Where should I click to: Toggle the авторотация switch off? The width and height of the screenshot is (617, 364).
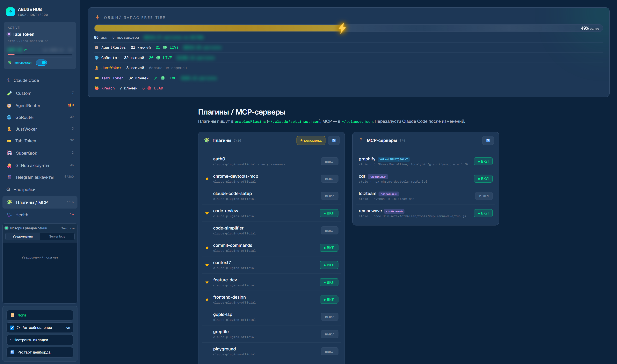tap(41, 63)
